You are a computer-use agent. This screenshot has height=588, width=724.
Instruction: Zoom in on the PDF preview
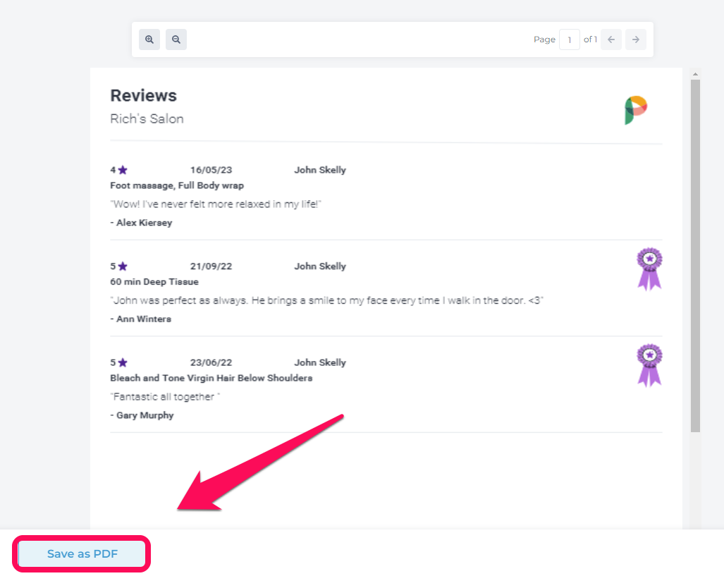click(149, 39)
